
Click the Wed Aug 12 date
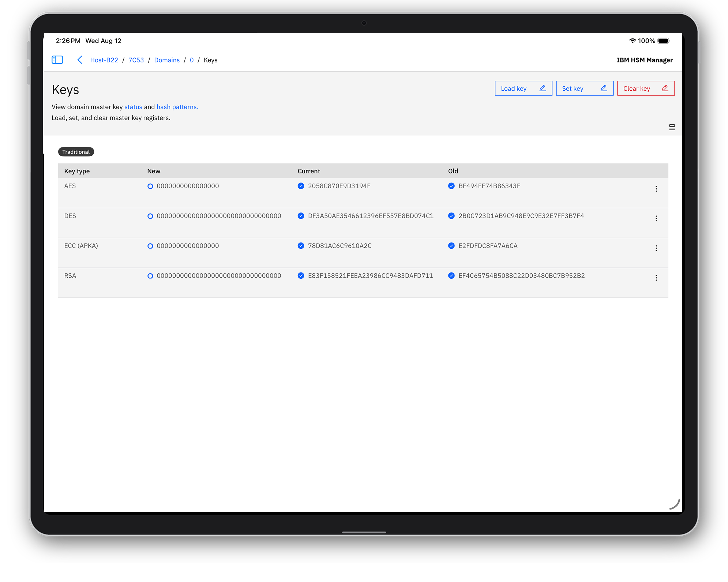103,41
